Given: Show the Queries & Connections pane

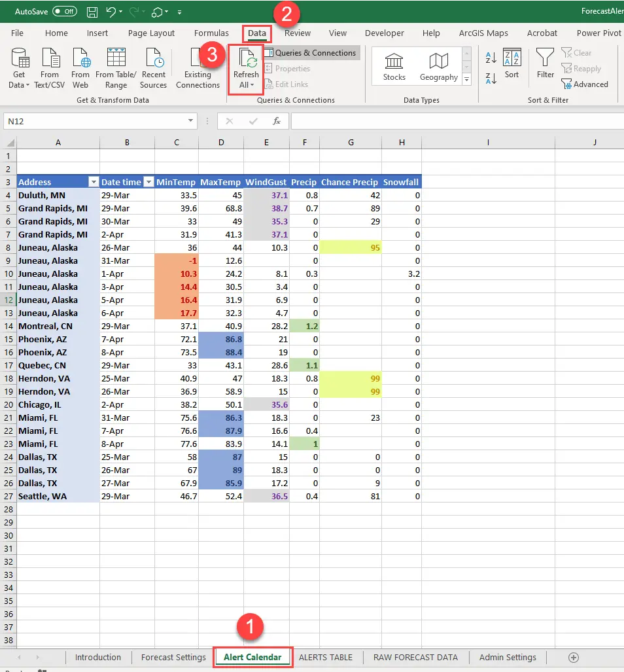Looking at the screenshot, I should pyautogui.click(x=314, y=53).
